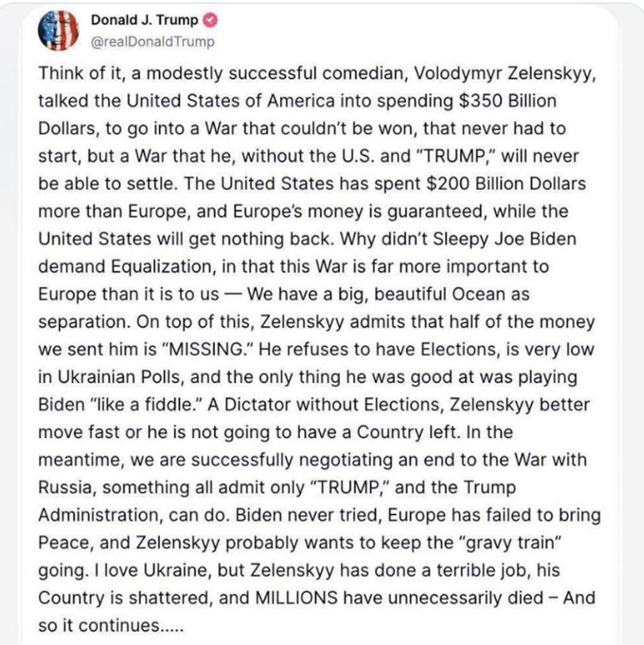Screen dimensions: 644x645
Task: Click the word Russia in post
Action: [x=67, y=487]
